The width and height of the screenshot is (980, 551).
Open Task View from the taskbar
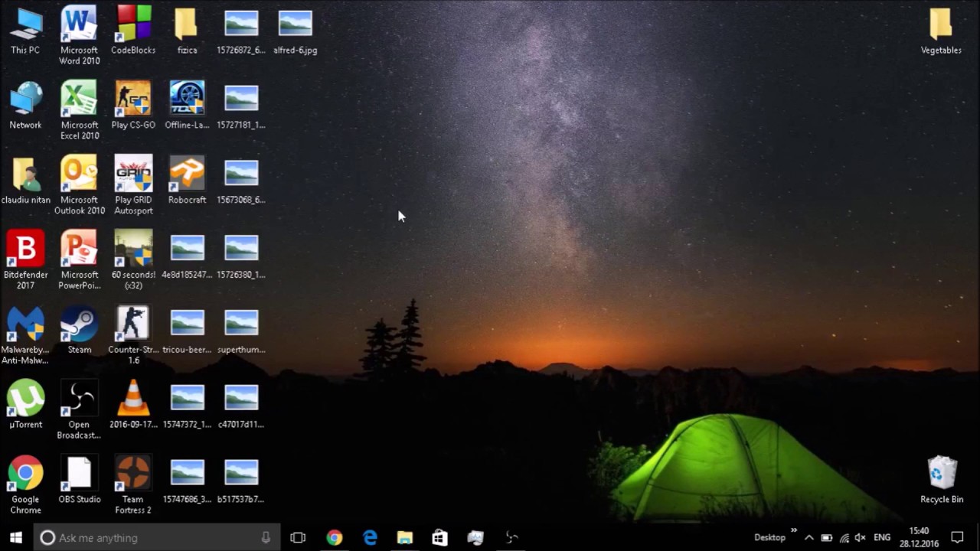point(298,537)
